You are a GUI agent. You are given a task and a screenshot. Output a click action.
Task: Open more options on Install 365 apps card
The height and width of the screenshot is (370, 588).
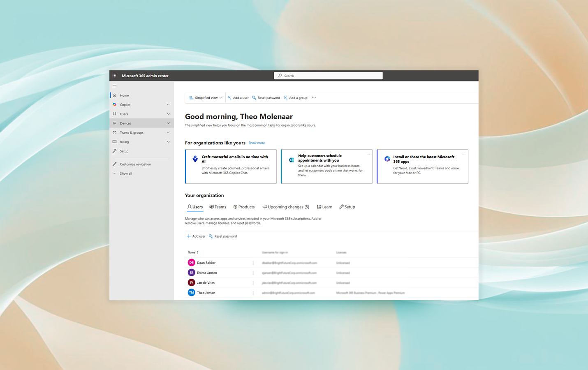tap(464, 154)
